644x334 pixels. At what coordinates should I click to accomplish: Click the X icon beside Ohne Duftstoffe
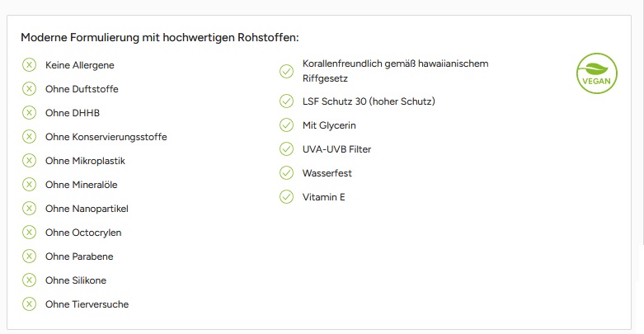coord(30,88)
